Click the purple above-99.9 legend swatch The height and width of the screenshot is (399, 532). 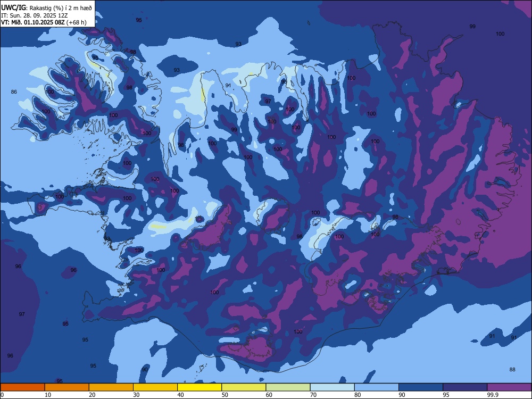pos(509,387)
